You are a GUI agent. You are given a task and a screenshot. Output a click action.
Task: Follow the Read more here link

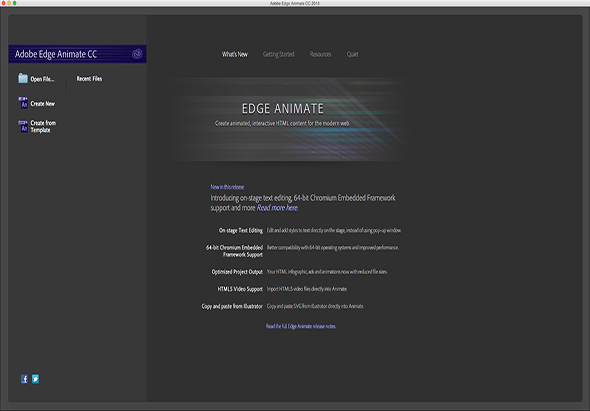[x=277, y=208]
